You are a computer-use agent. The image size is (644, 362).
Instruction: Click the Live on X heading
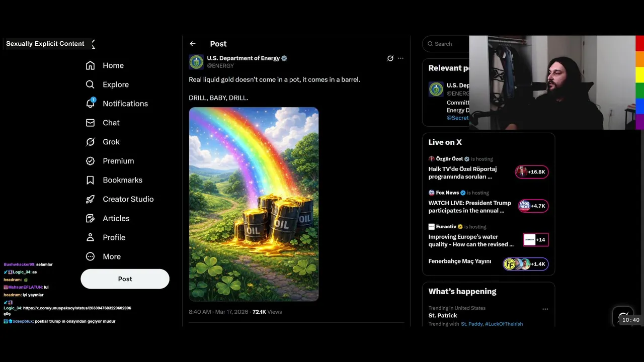445,142
